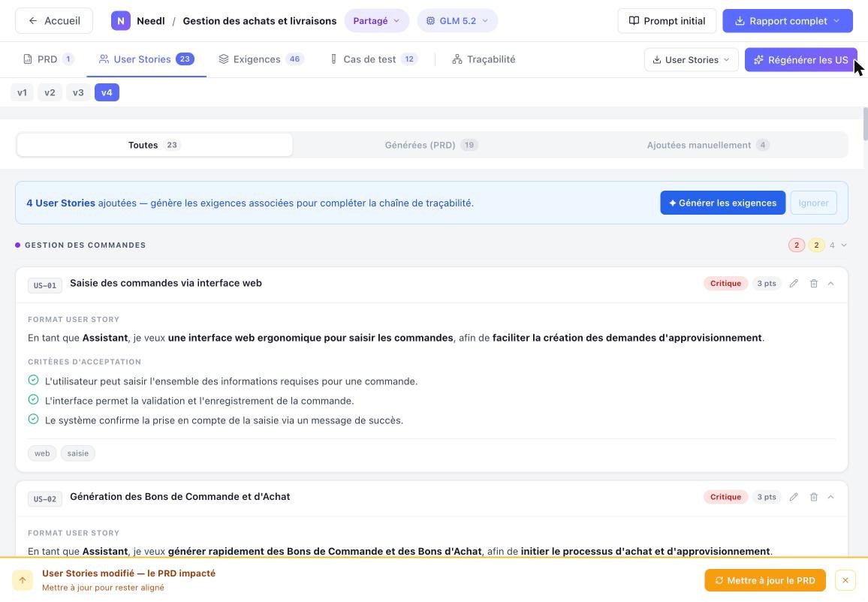Image resolution: width=868 pixels, height=602 pixels.
Task: Click the Critique label on US-02
Action: tap(725, 497)
